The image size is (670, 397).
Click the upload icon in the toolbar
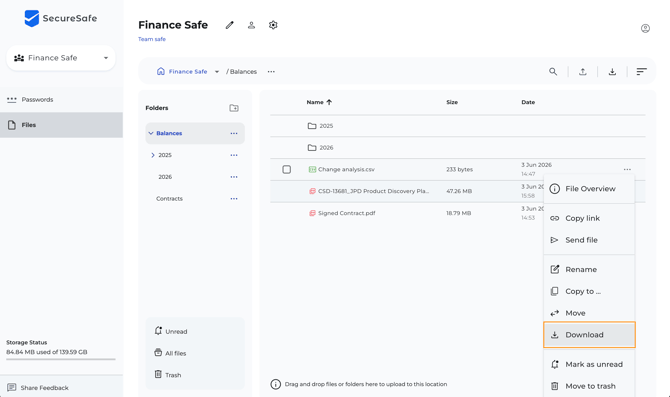[582, 71]
